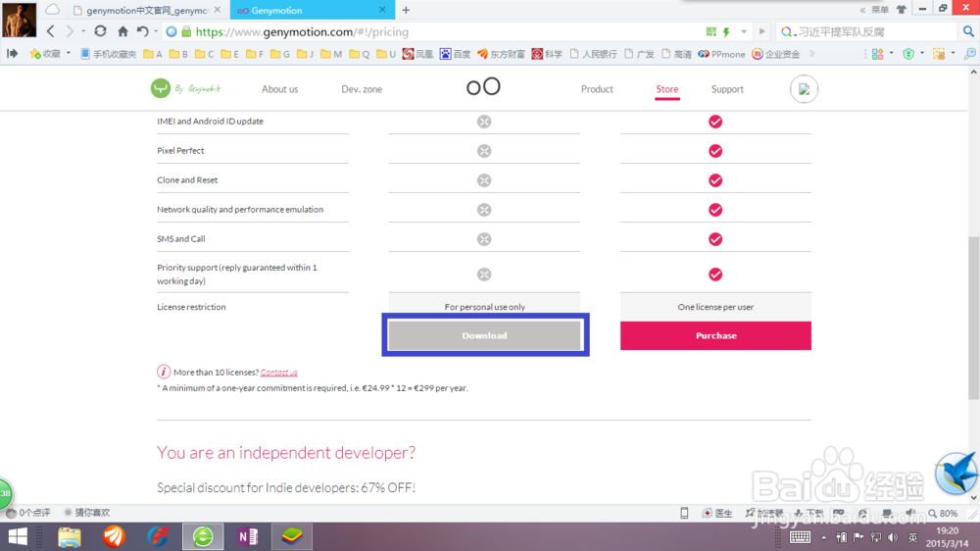Open the 凤凰 bookmark
This screenshot has width=980, height=551.
(417, 54)
